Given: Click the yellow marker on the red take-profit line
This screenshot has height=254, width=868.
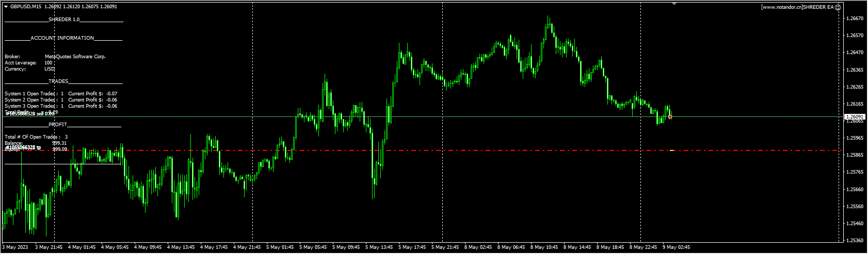Looking at the screenshot, I should (x=672, y=150).
